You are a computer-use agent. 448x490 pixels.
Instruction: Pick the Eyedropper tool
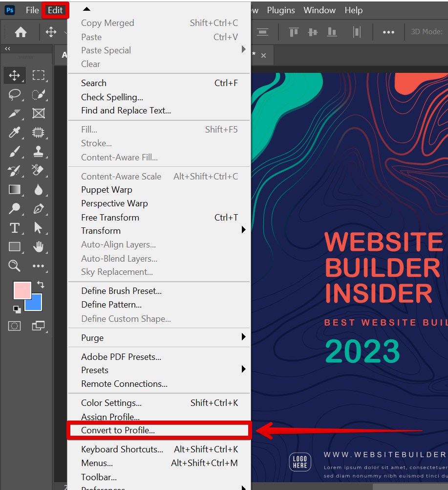[15, 133]
